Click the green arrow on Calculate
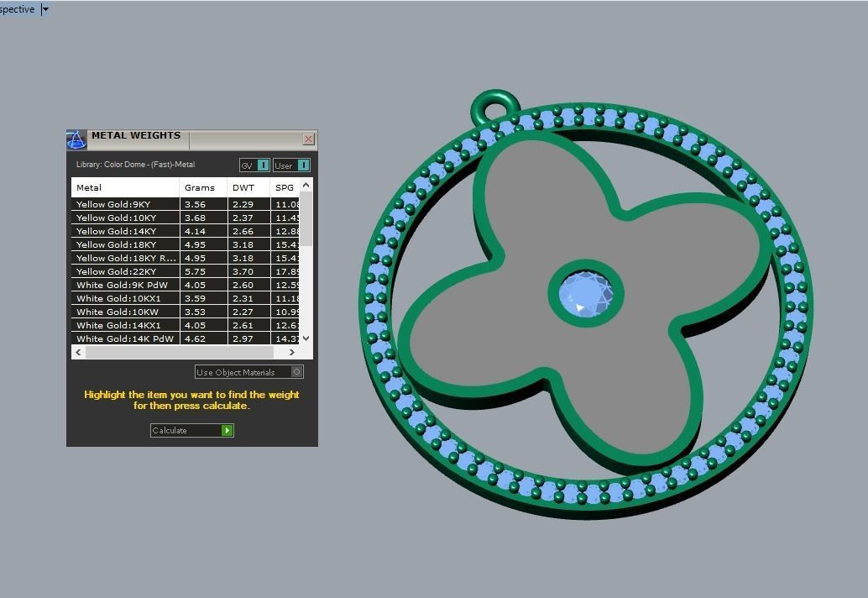868x598 pixels. [227, 430]
